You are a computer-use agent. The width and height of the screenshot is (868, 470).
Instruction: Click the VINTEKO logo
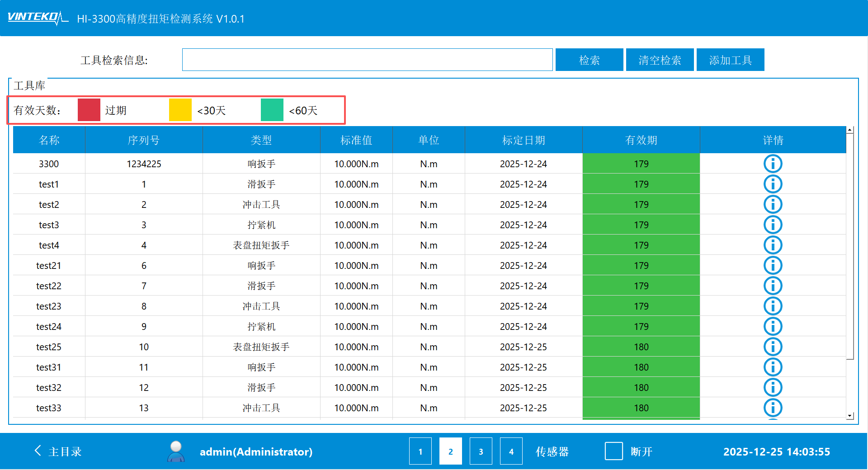[x=37, y=18]
